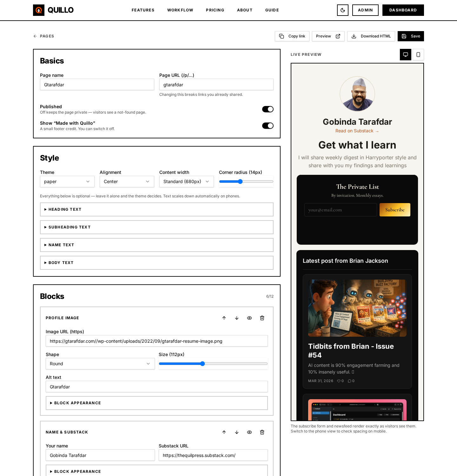Expand the Name Text section
This screenshot has width=457, height=476.
(x=157, y=245)
